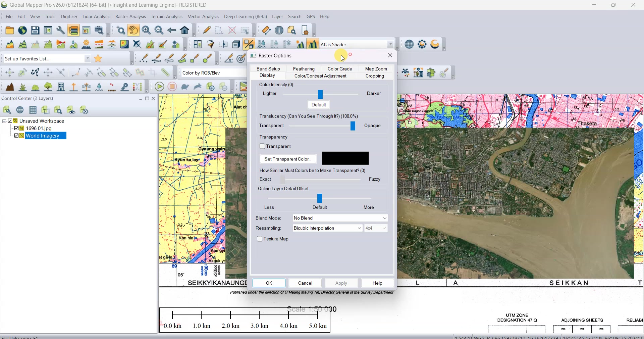The width and height of the screenshot is (644, 339).
Task: Open the Configuration wrench icon
Action: (x=61, y=30)
